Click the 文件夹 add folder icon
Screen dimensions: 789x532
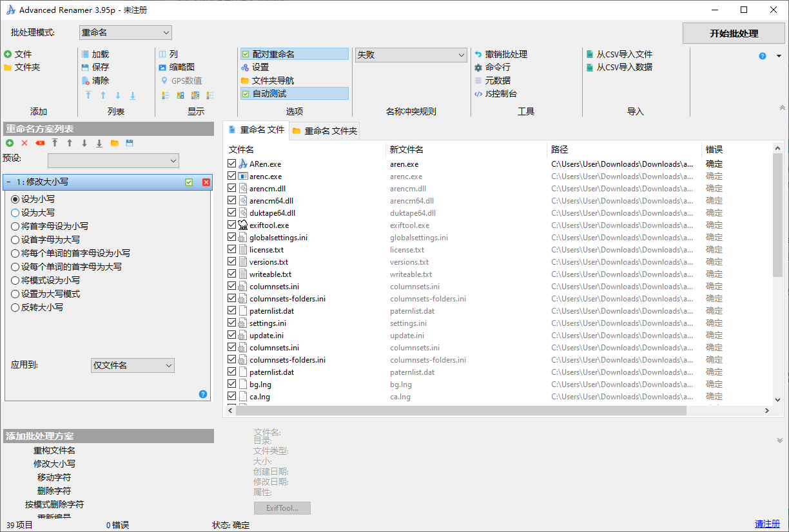pyautogui.click(x=8, y=67)
